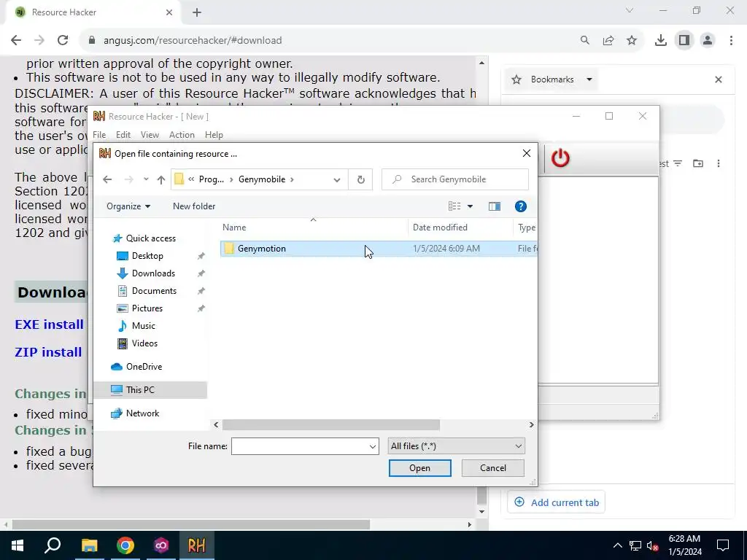The image size is (747, 560).
Task: Click New folder button
Action: [x=194, y=206]
